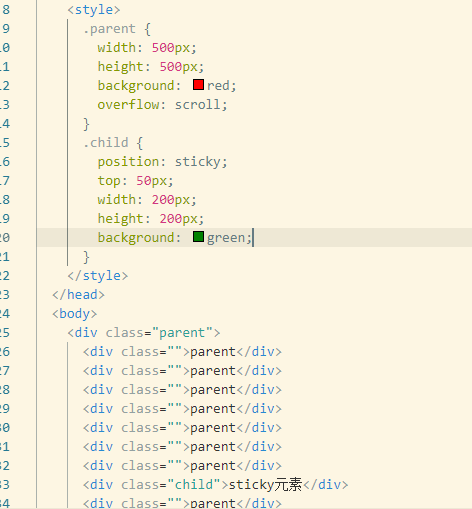Image resolution: width=472 pixels, height=509 pixels.
Task: Click the opening <body> tag
Action: point(75,314)
